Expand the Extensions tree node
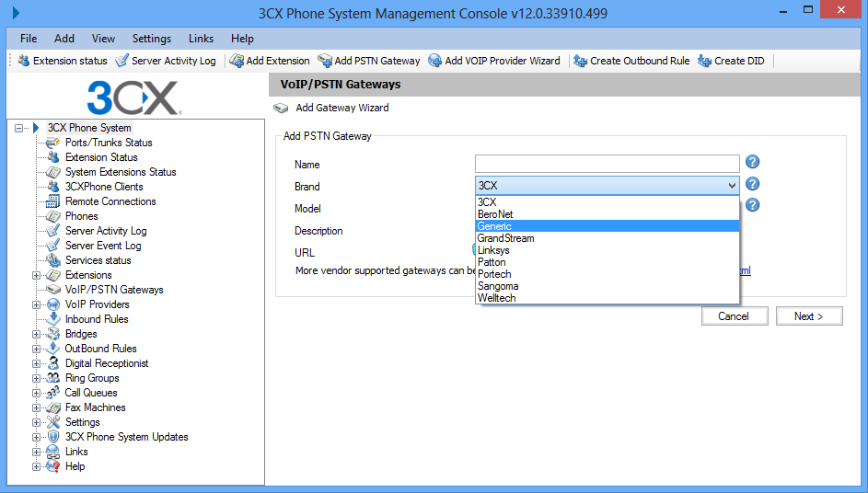The width and height of the screenshot is (868, 493). tap(36, 275)
